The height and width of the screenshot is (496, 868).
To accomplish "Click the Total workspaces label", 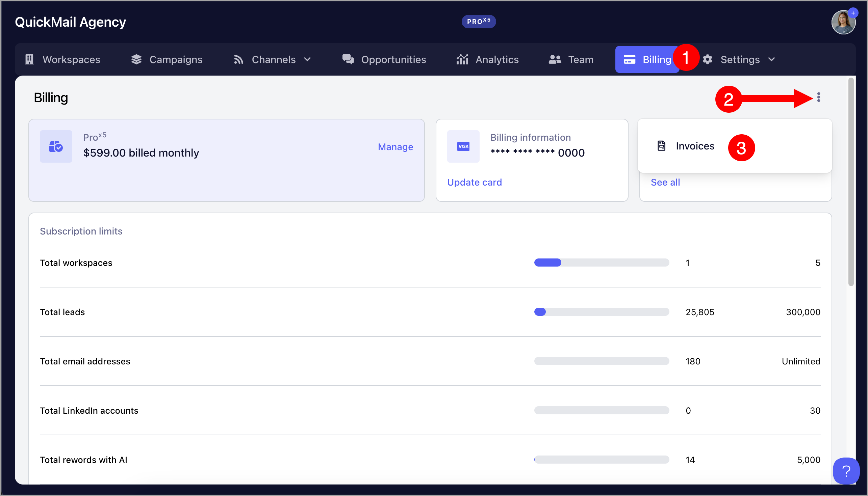I will click(76, 263).
